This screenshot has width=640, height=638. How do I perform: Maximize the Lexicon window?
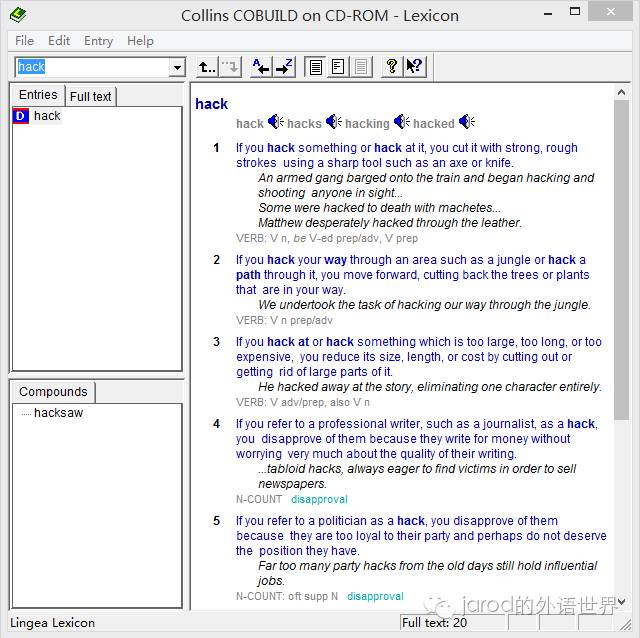pos(575,12)
